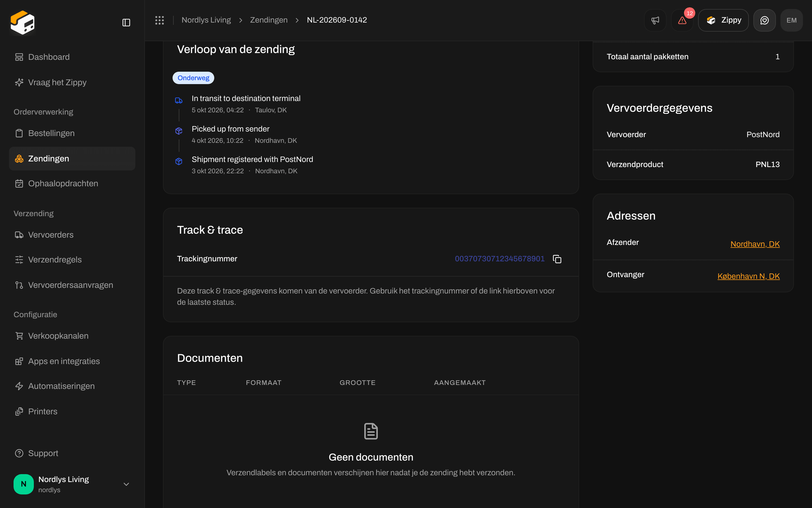Open the Zippy assistant button
812x508 pixels.
tap(723, 20)
